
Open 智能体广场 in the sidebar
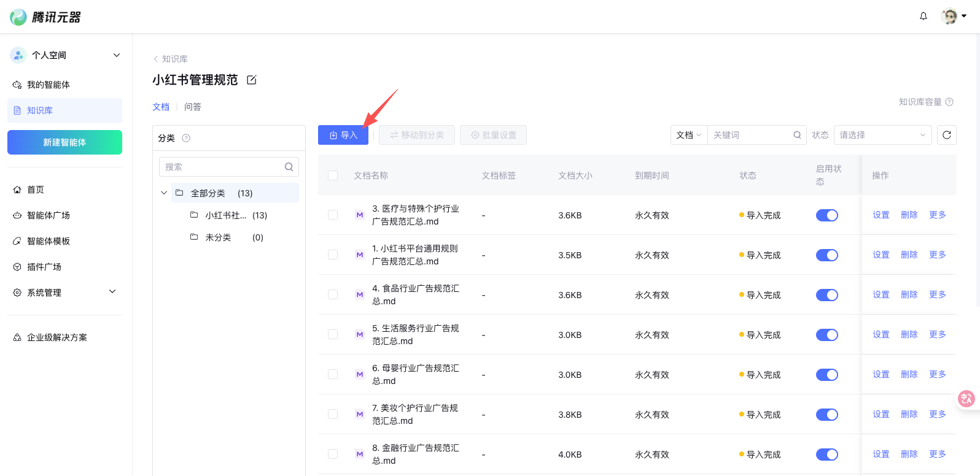click(x=49, y=215)
